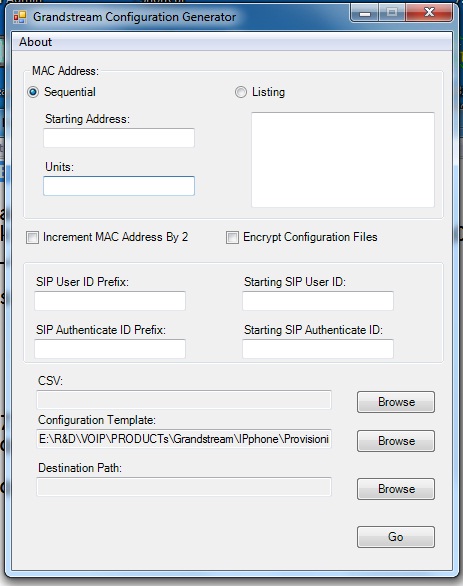Close the Grandstream Configuration Generator window
This screenshot has height=586, width=463.
[429, 13]
